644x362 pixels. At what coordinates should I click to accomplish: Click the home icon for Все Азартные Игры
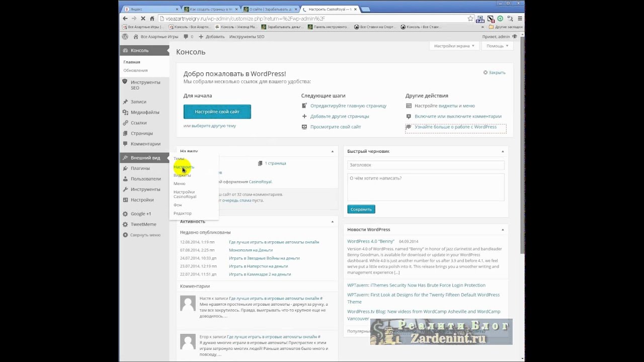point(136,37)
